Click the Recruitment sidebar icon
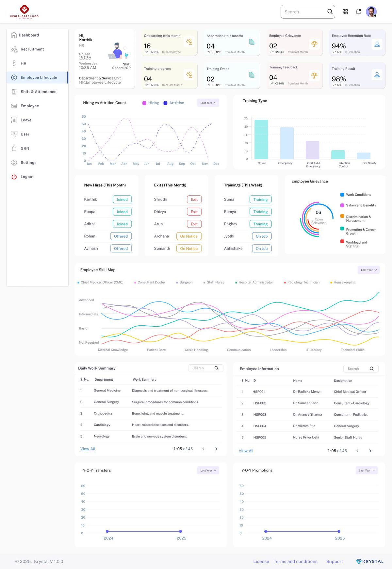This screenshot has height=569, width=392. [x=14, y=49]
